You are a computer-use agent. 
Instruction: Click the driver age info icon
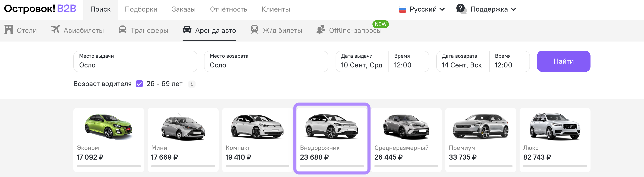(x=192, y=84)
